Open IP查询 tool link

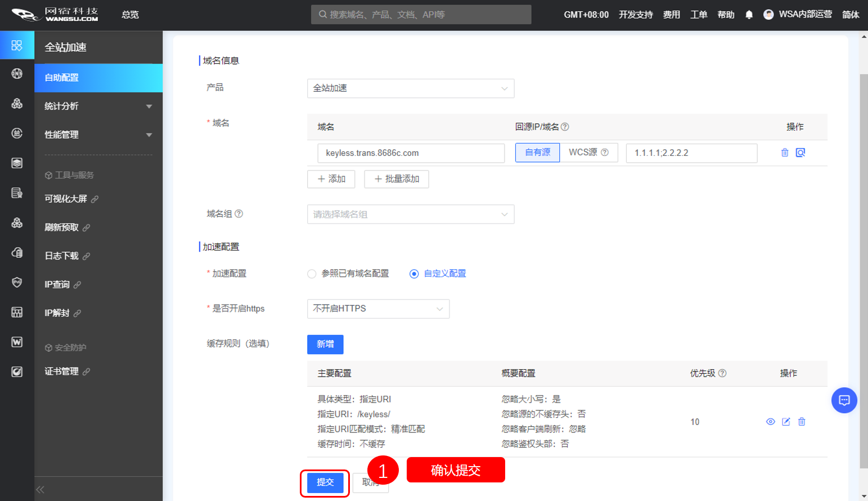click(x=57, y=285)
